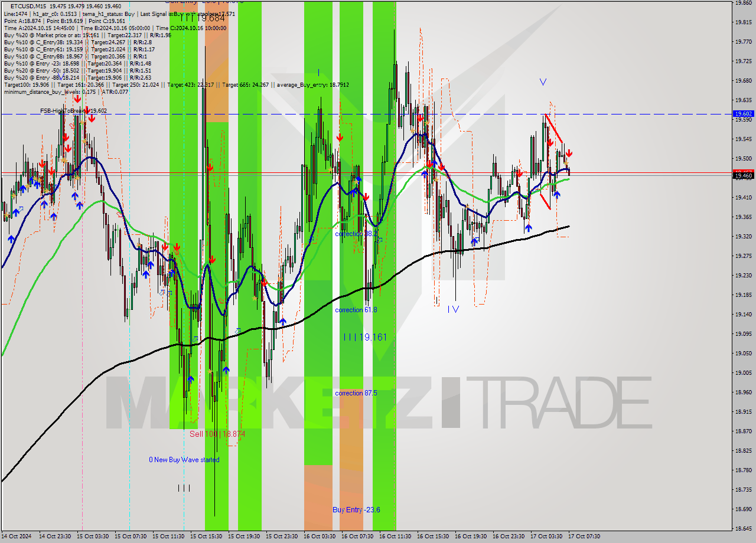This screenshot has height=543, width=756.
Task: Click the 18.960 price axis value
Action: tap(743, 392)
